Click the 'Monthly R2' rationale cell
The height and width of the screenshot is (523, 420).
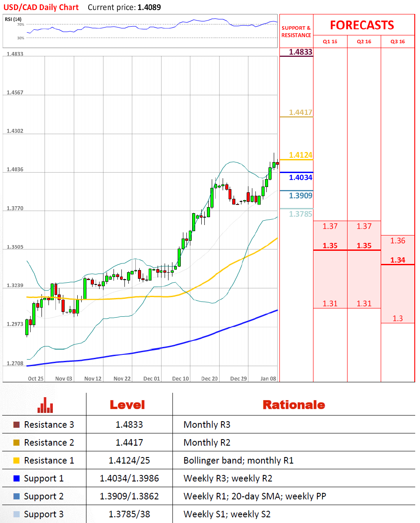pyautogui.click(x=207, y=443)
